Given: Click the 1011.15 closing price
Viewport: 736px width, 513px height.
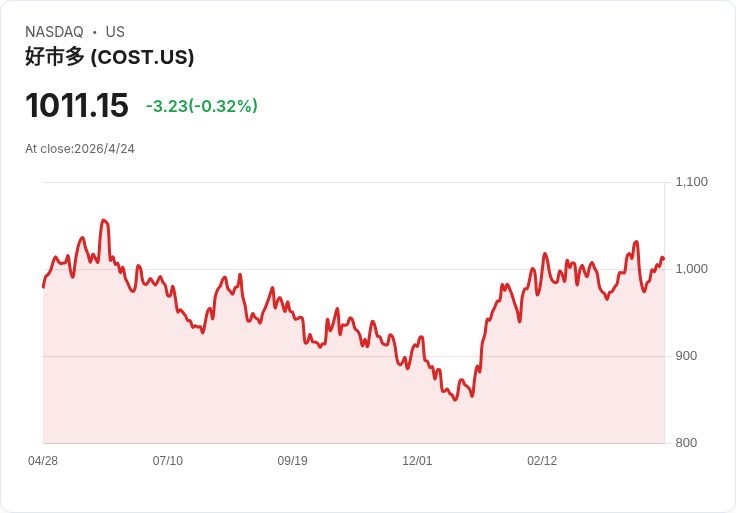Looking at the screenshot, I should pos(77,105).
